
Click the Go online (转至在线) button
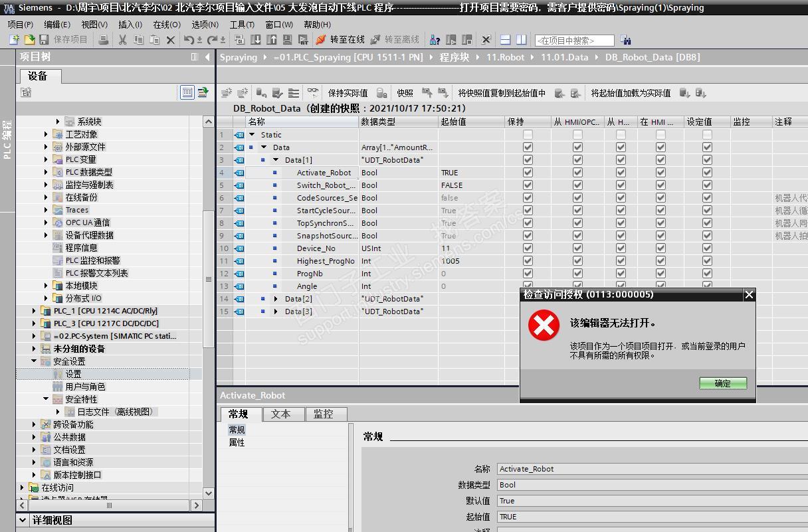(340, 40)
